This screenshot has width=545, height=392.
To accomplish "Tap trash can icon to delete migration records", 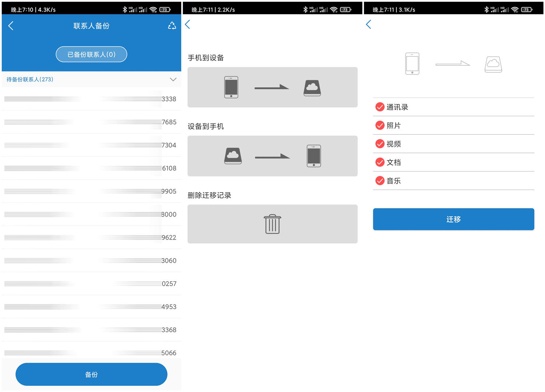I will click(272, 224).
